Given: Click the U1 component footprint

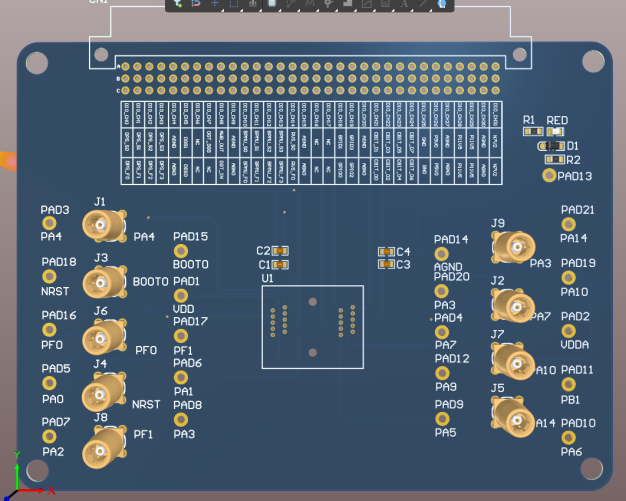Looking at the screenshot, I should tap(312, 327).
